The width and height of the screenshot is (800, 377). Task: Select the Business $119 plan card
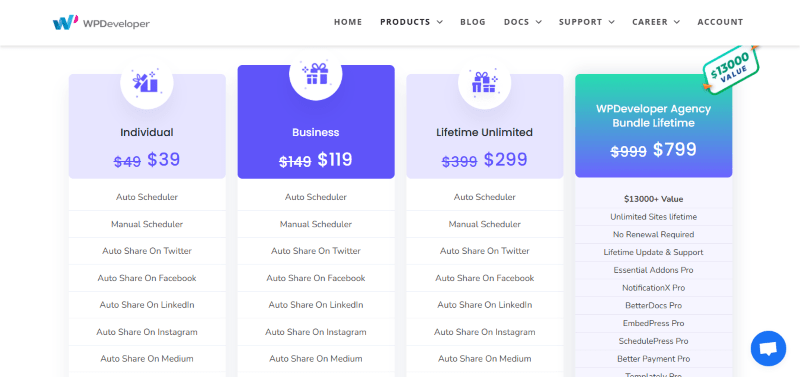click(x=316, y=122)
